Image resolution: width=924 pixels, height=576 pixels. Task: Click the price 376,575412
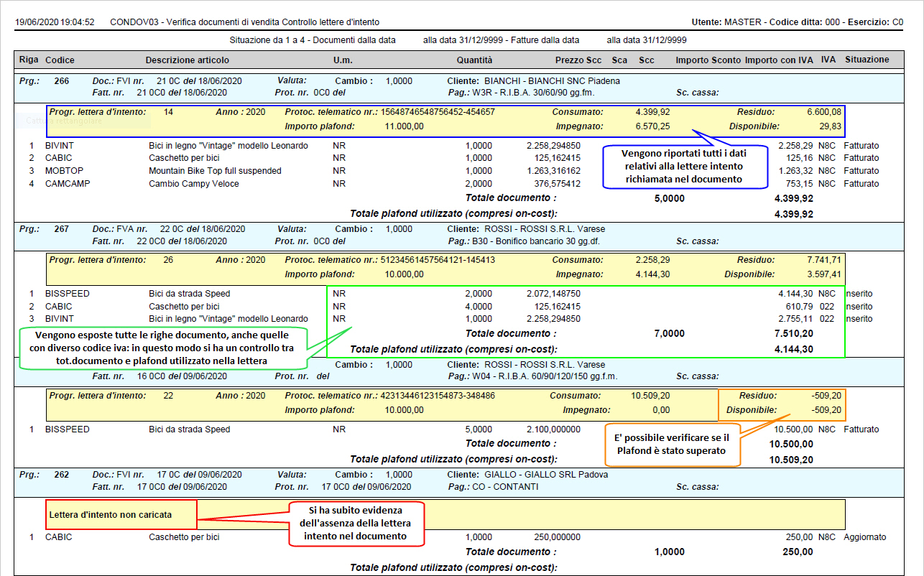click(558, 184)
